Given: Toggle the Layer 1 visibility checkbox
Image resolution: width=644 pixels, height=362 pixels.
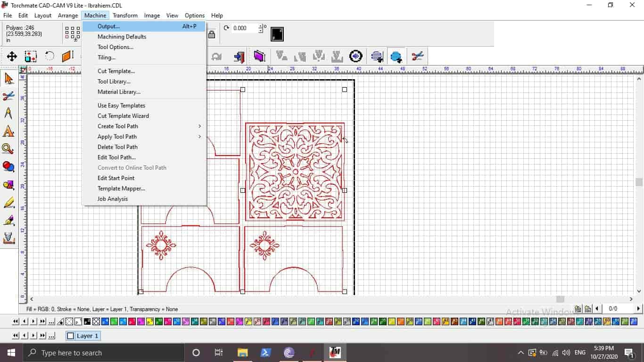Looking at the screenshot, I should click(x=71, y=336).
